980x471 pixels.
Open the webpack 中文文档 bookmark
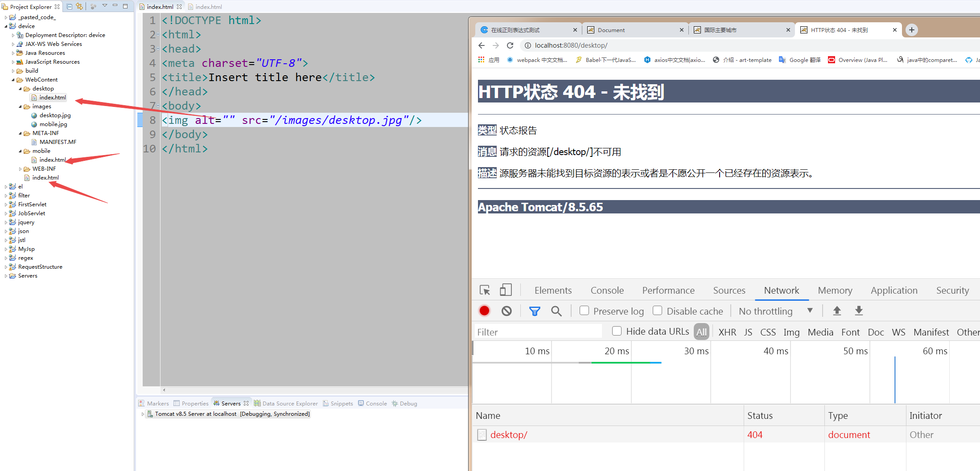click(x=537, y=60)
